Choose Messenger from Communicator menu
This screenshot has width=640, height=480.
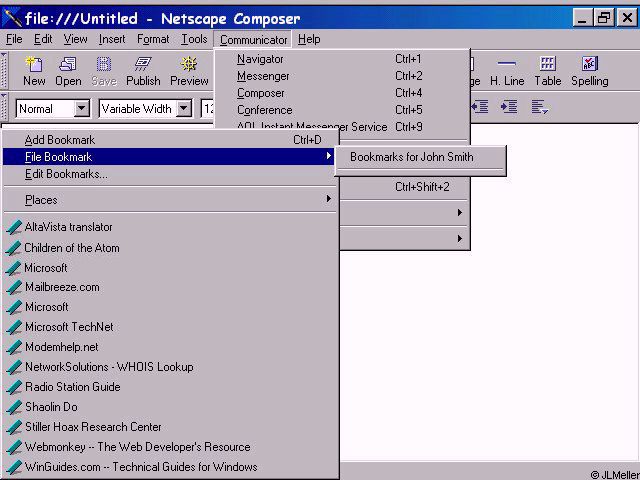pos(342,76)
